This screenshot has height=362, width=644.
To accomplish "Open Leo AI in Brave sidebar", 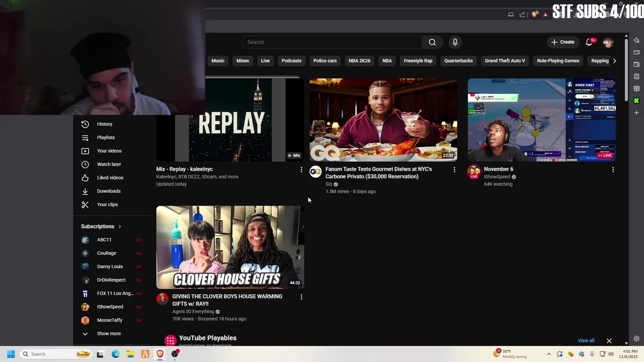I will (x=636, y=40).
